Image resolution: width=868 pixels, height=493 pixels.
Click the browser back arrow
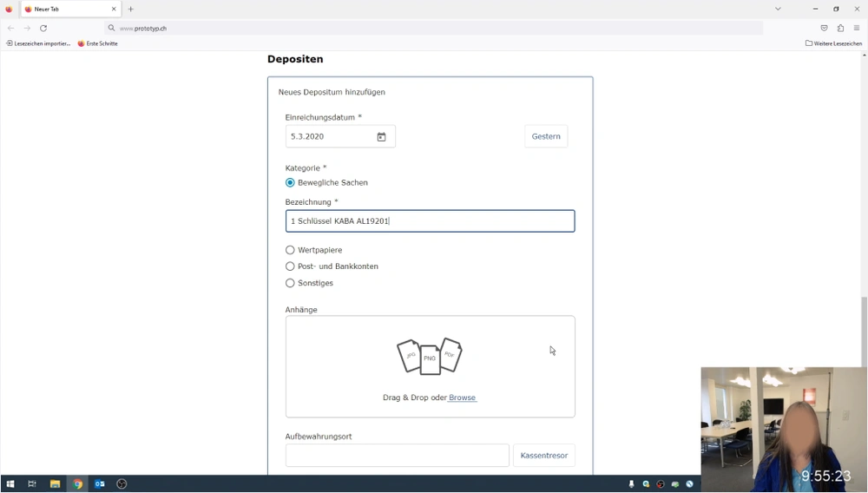11,29
